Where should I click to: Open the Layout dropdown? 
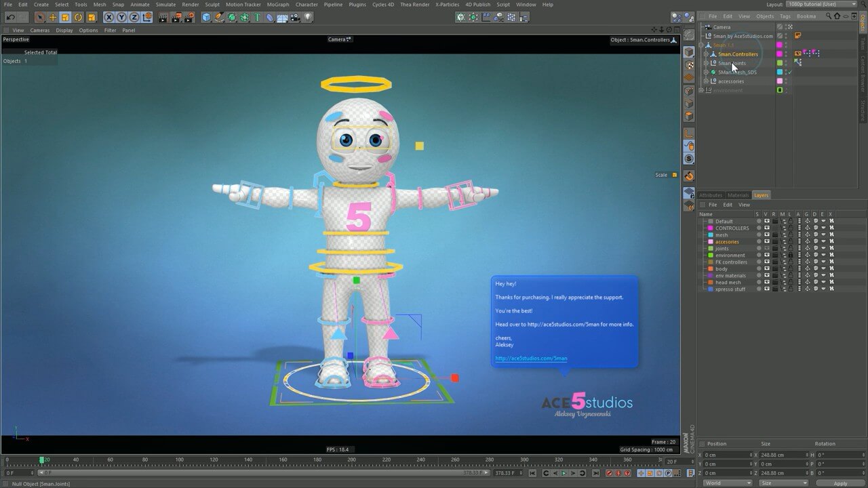(x=821, y=5)
